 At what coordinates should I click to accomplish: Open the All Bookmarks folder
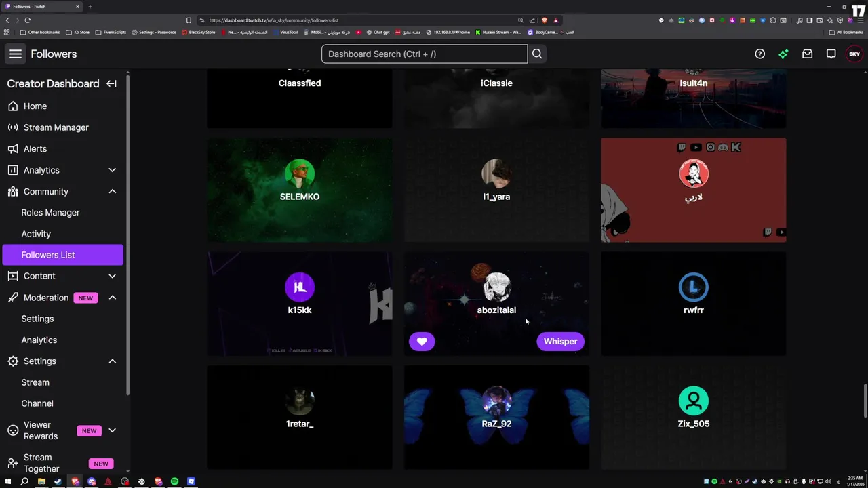846,32
